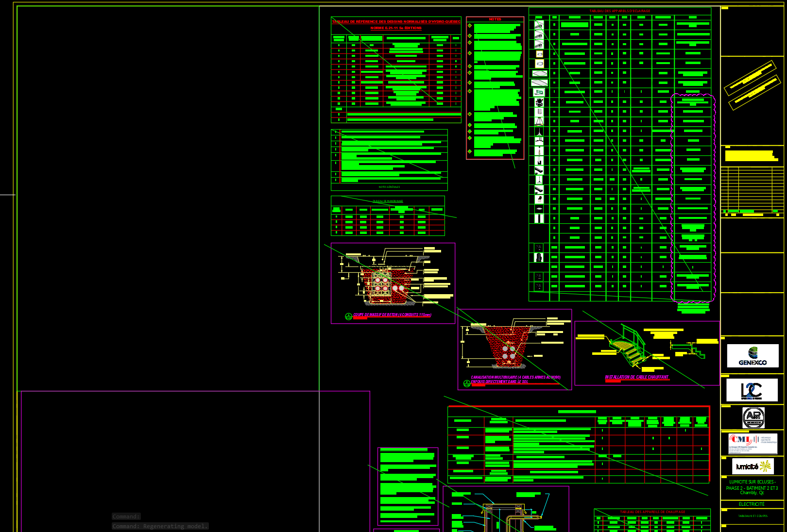
Task: Click the detail bubble beside 'Coupe de massif de béton'
Action: pos(348,316)
